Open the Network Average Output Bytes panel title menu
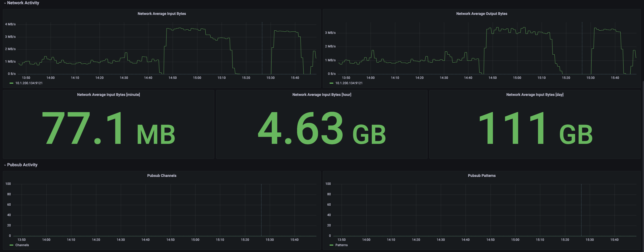644x252 pixels. pyautogui.click(x=481, y=14)
